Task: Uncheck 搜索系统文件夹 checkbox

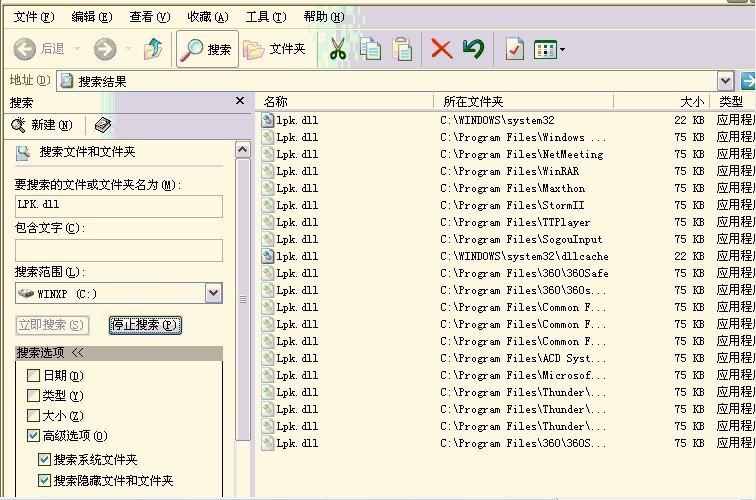Action: (44, 459)
